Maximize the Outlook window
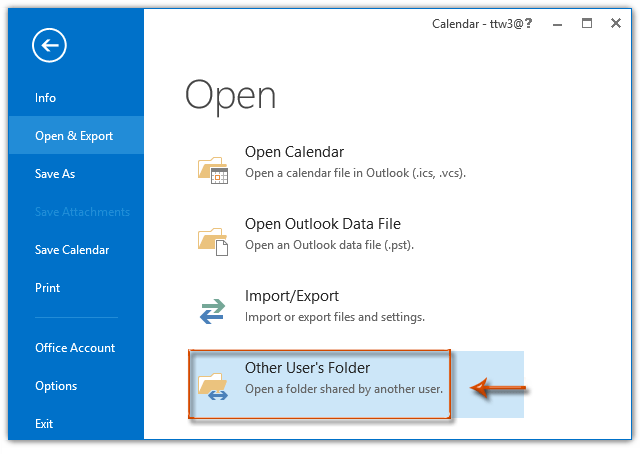Viewport: 643px width, 454px height. [x=587, y=23]
